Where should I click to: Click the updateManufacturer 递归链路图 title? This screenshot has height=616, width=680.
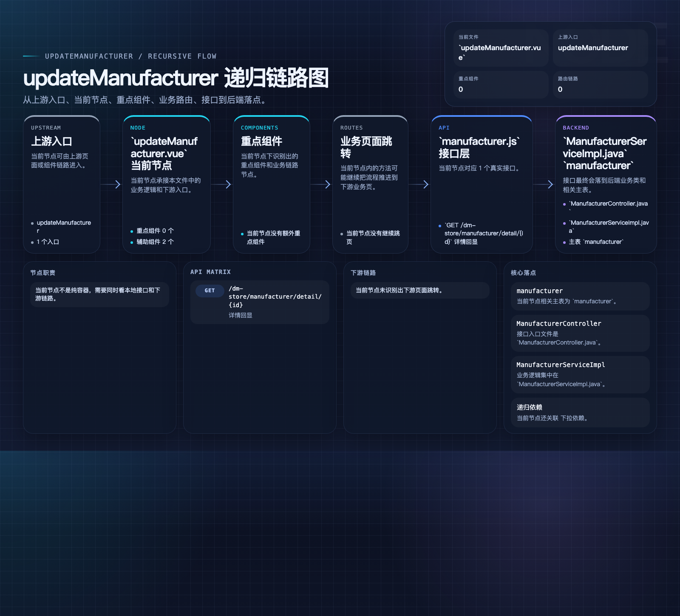[x=176, y=78]
